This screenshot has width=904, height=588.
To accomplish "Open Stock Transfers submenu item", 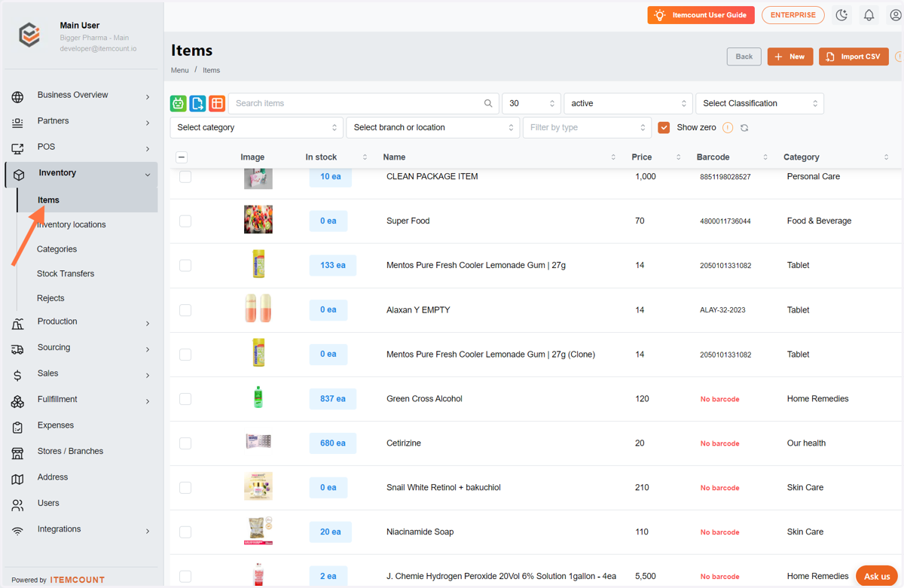I will [x=66, y=274].
